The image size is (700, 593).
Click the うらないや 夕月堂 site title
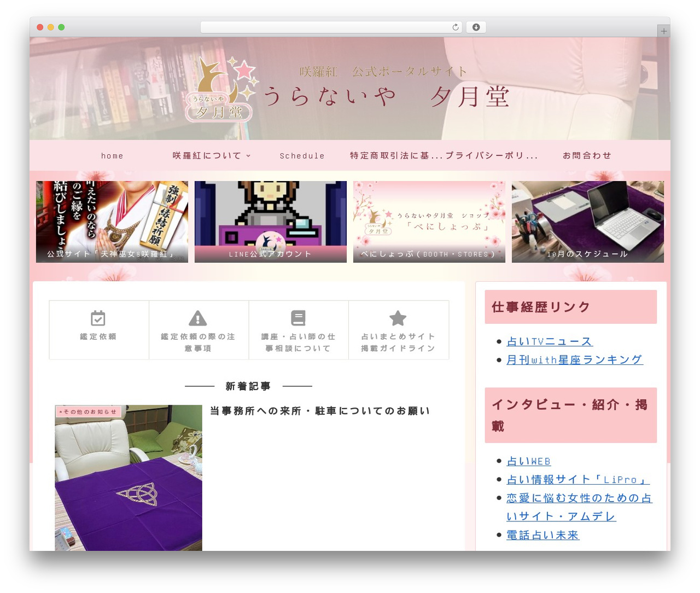pos(386,97)
